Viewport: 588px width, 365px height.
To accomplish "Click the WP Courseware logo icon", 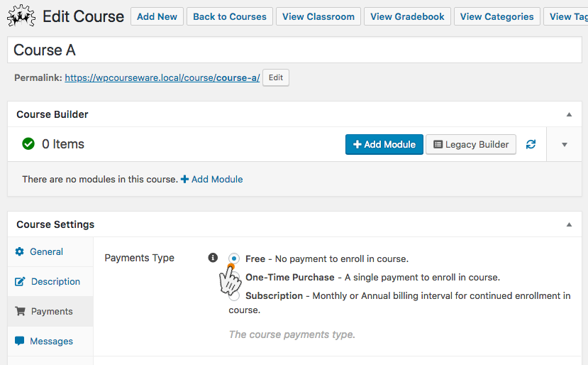I will [x=21, y=16].
